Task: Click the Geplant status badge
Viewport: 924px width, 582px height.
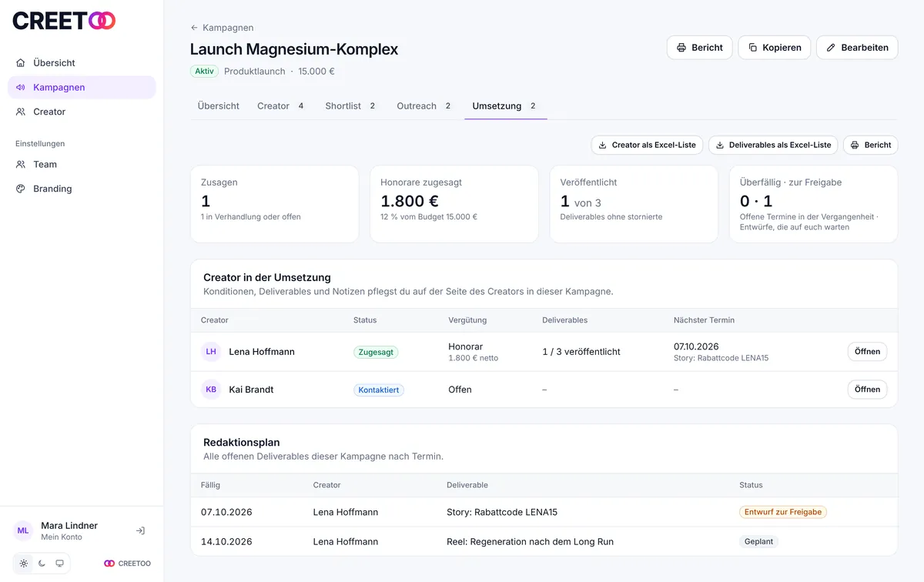Action: click(758, 542)
